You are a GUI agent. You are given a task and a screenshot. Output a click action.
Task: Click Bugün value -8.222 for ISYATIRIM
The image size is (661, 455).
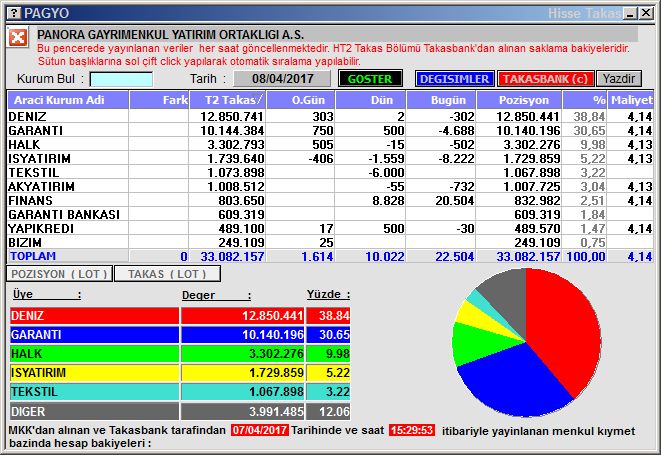456,159
